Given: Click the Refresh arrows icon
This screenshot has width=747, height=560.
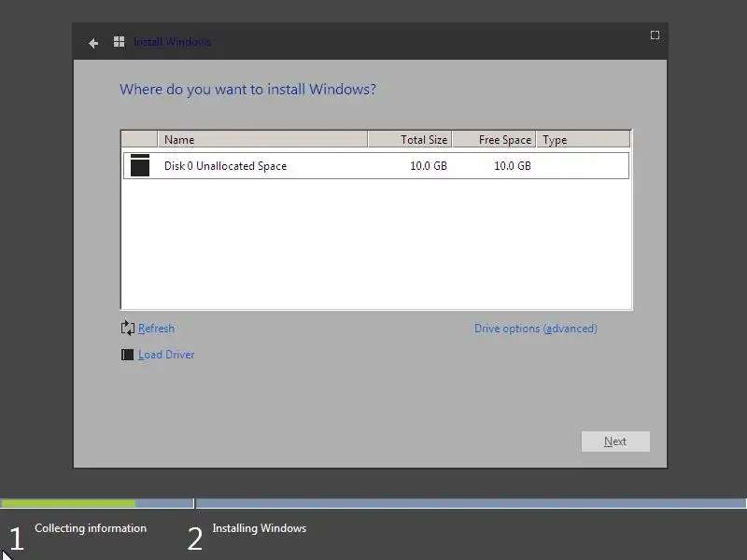Looking at the screenshot, I should [128, 329].
